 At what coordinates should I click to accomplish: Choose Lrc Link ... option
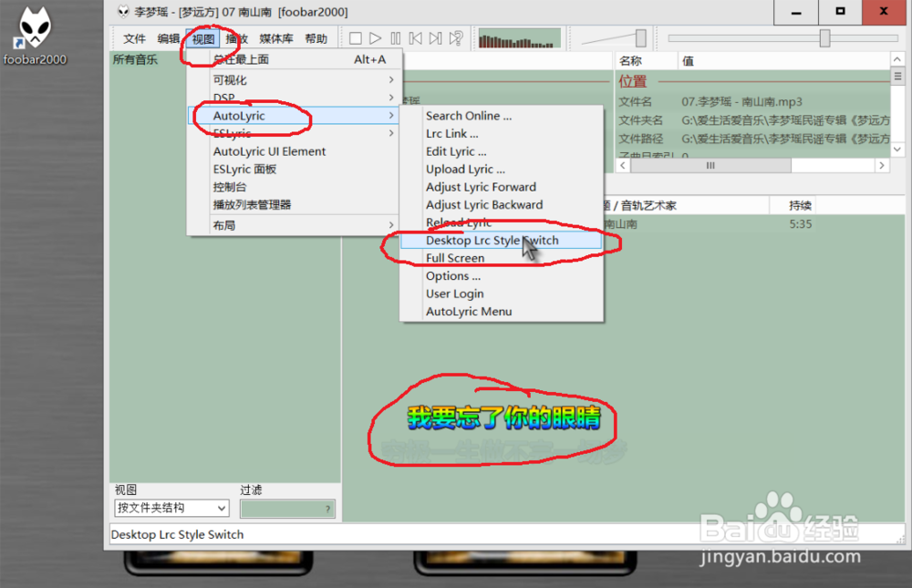coord(502,134)
